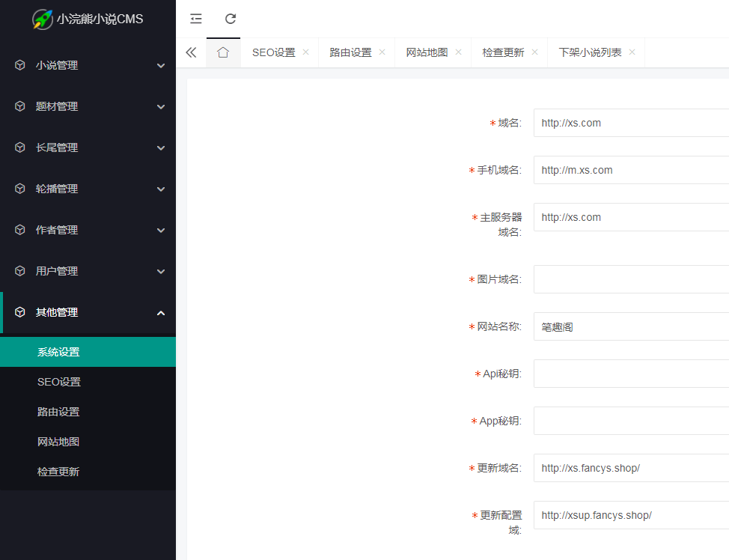729x560 pixels.
Task: Focus the Api秘钥 input field
Action: (x=630, y=374)
